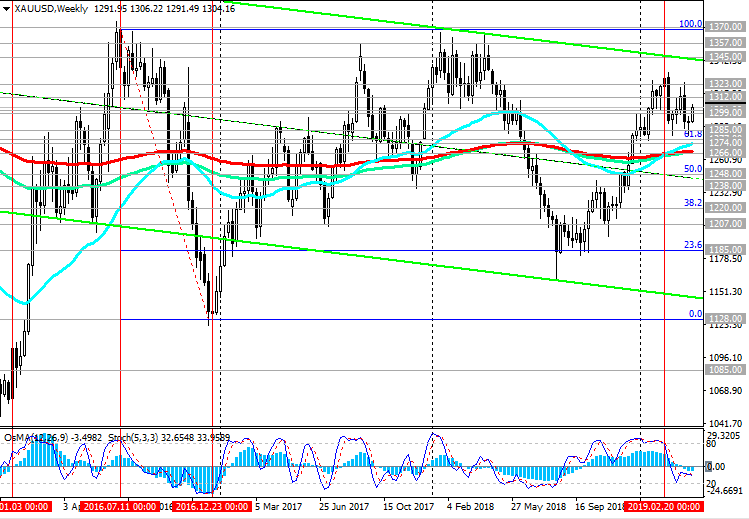This screenshot has width=749, height=519.
Task: Click the 4 Feb 2018 time axis label
Action: 471,507
